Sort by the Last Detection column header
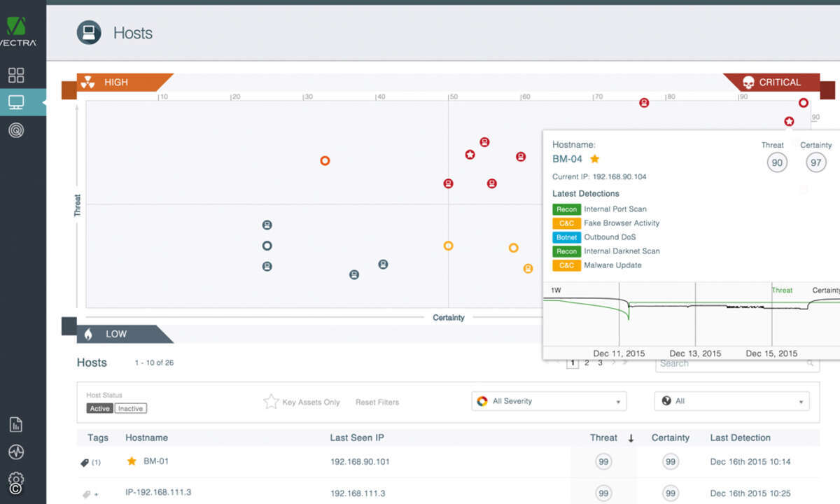The image size is (840, 504). click(740, 437)
